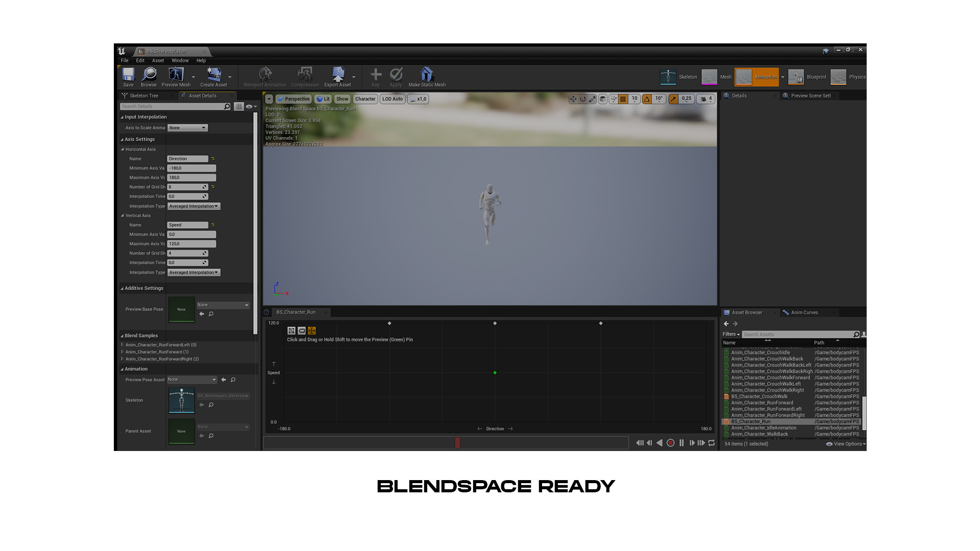Open the horizontal Interpolation Type dropdown
The image size is (980, 551).
pos(193,206)
